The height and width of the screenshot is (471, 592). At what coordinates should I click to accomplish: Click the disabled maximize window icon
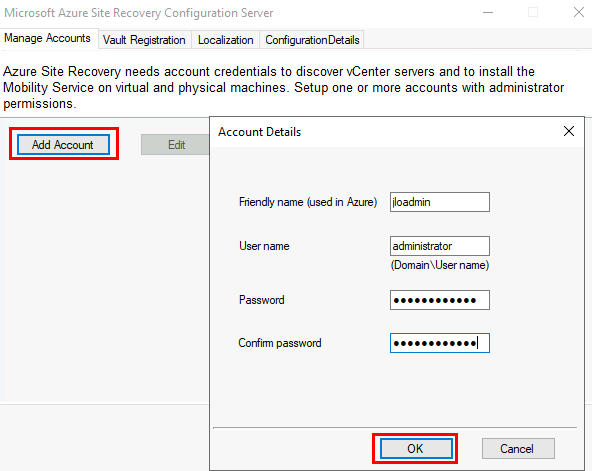pyautogui.click(x=533, y=12)
